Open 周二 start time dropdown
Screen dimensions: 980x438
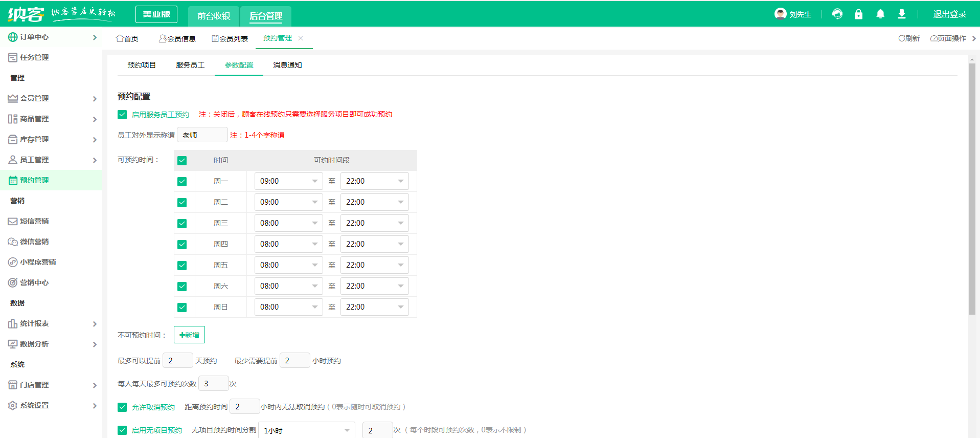point(289,202)
